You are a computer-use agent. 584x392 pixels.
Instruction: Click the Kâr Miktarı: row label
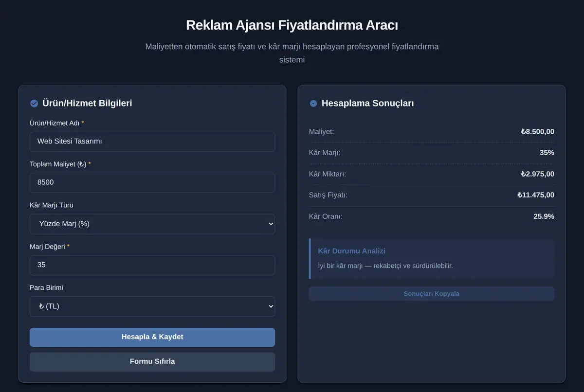(328, 174)
